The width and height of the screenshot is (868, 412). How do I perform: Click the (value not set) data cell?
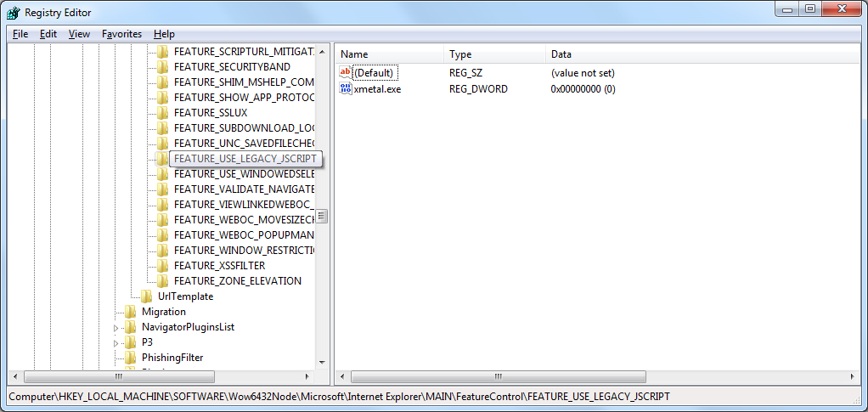tap(583, 72)
